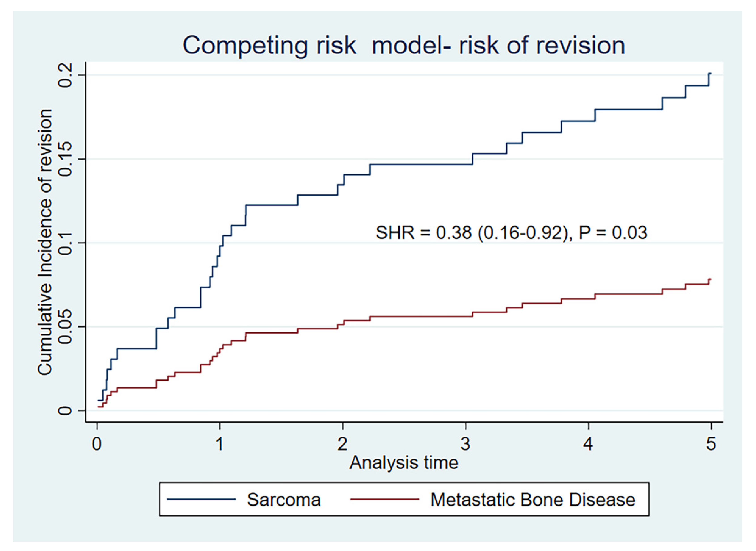Click the red Metastatic Bone Disease legend line
The width and height of the screenshot is (756, 551).
pyautogui.click(x=385, y=499)
